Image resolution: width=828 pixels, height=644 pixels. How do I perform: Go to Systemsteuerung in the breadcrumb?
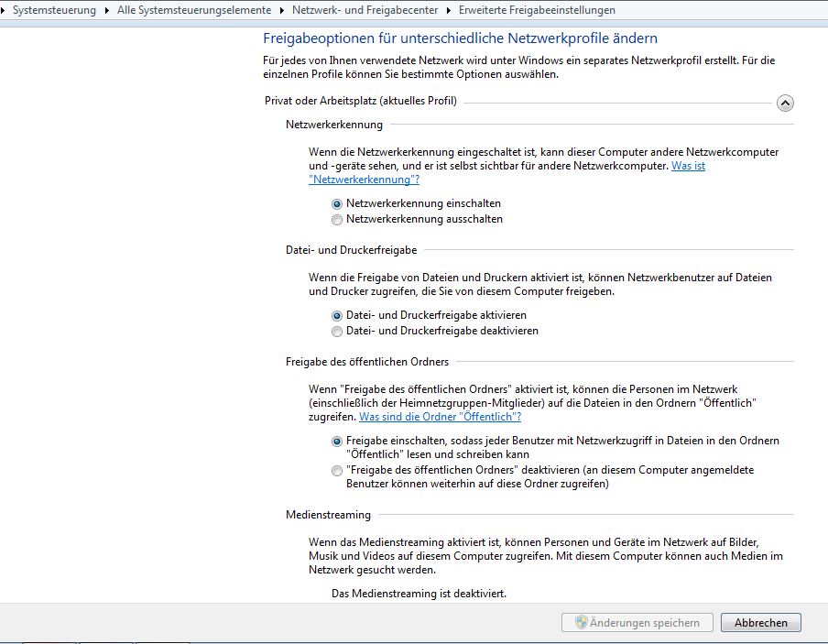[54, 10]
